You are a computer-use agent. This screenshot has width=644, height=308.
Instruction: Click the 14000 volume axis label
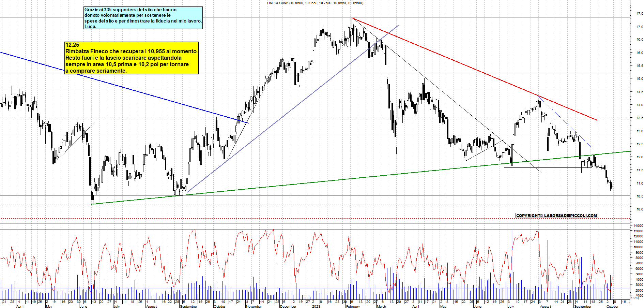click(638, 226)
